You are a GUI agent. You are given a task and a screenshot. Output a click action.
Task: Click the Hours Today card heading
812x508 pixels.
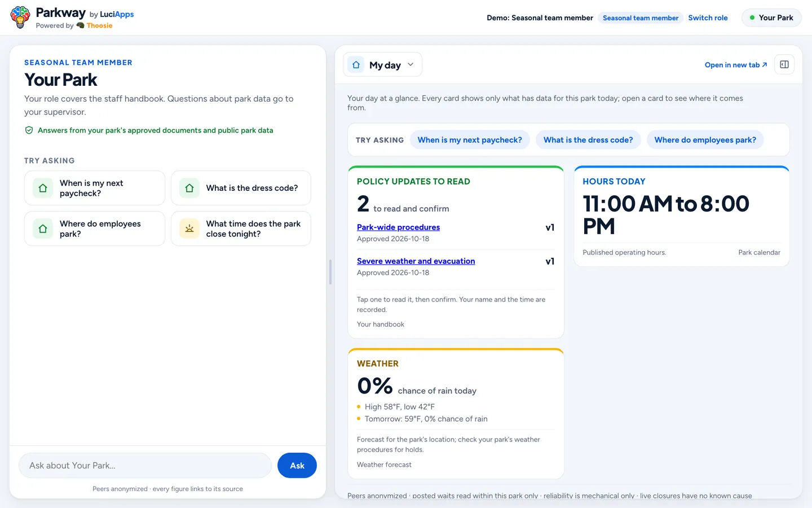point(614,182)
